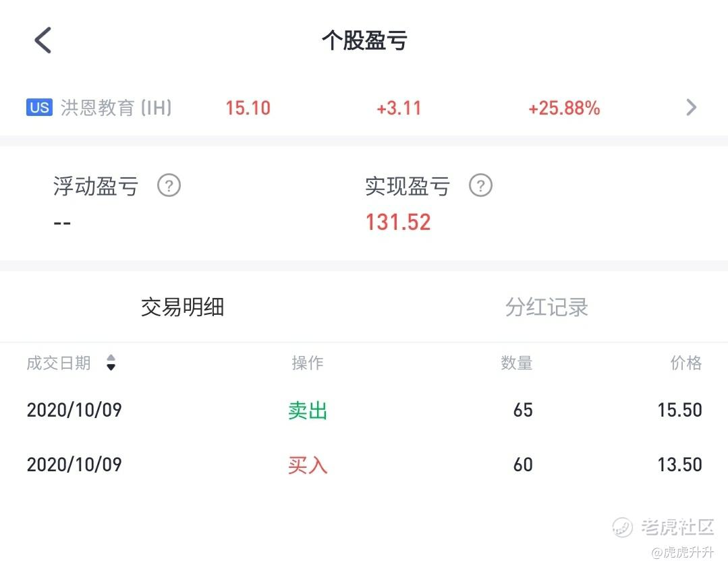Click the current price 15.10

pos(248,108)
